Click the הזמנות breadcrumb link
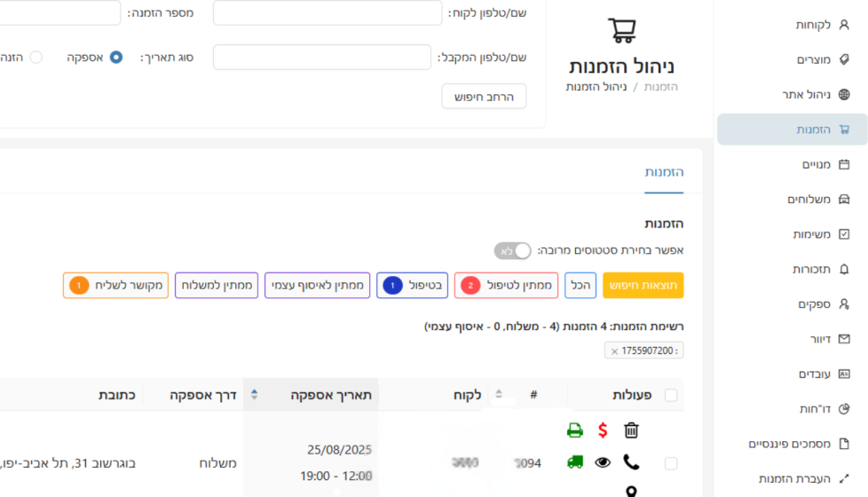 pos(661,87)
